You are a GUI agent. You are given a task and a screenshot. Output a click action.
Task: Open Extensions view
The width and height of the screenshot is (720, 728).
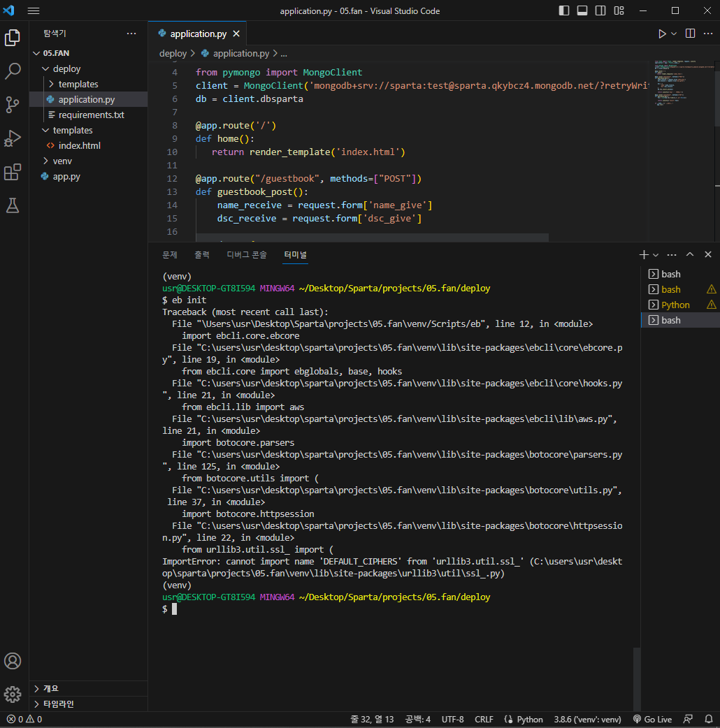[13, 172]
